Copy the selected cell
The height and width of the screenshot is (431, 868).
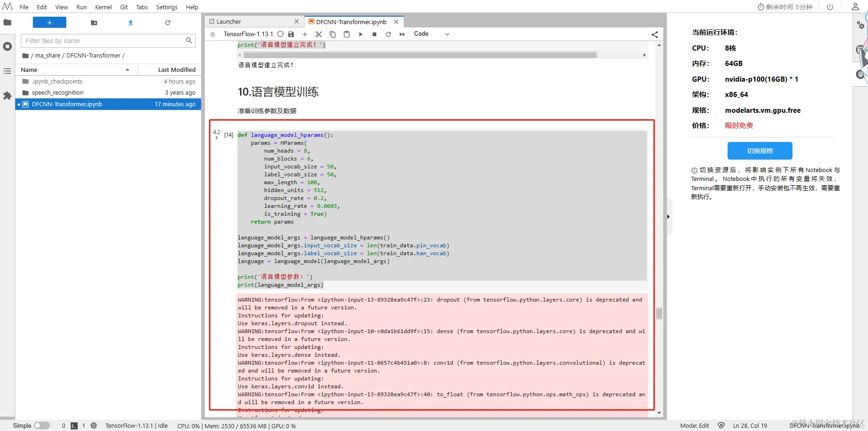tap(333, 34)
